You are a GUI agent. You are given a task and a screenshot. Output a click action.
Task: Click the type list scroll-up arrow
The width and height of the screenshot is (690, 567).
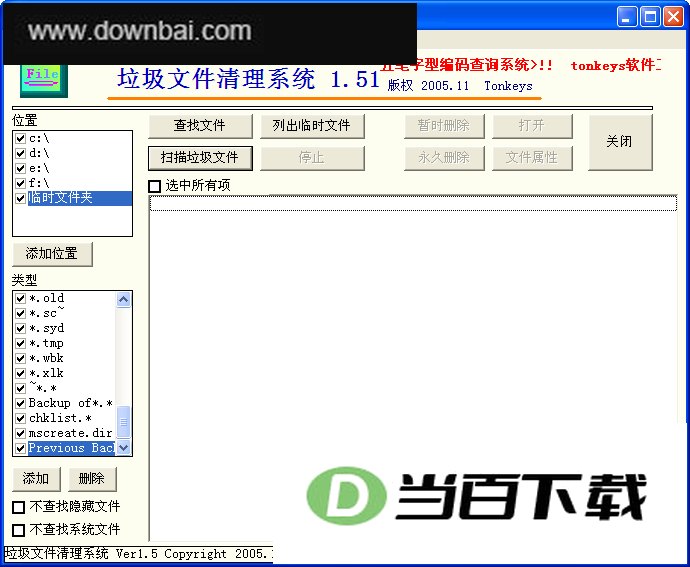point(124,300)
